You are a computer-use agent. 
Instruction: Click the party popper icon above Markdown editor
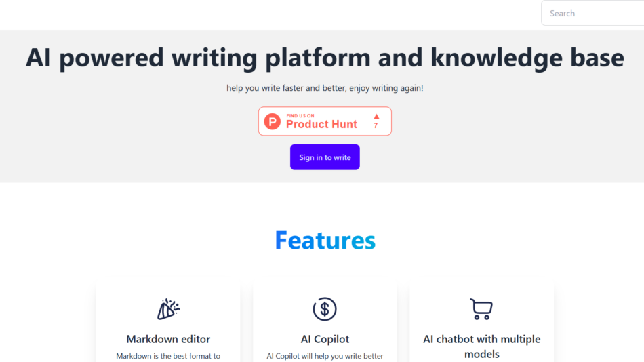(168, 309)
